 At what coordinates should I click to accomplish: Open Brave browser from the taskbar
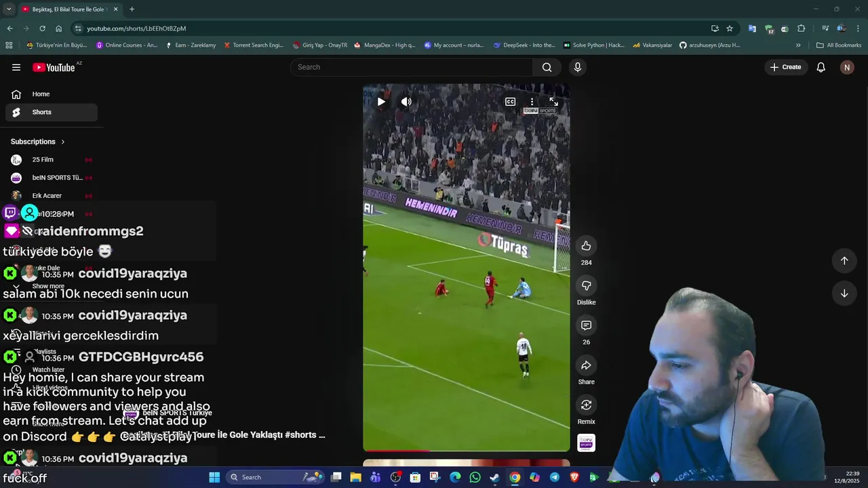click(x=574, y=477)
